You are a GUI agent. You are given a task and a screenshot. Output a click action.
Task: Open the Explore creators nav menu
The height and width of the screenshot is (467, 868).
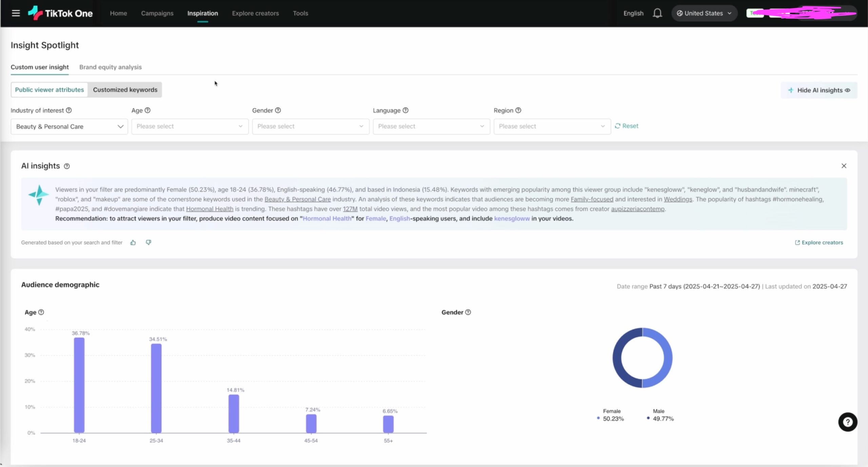tap(255, 13)
